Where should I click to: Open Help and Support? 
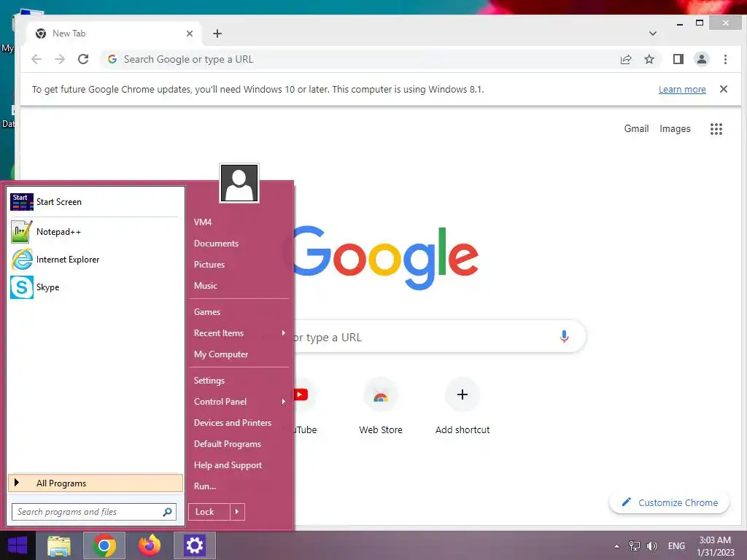click(x=228, y=465)
